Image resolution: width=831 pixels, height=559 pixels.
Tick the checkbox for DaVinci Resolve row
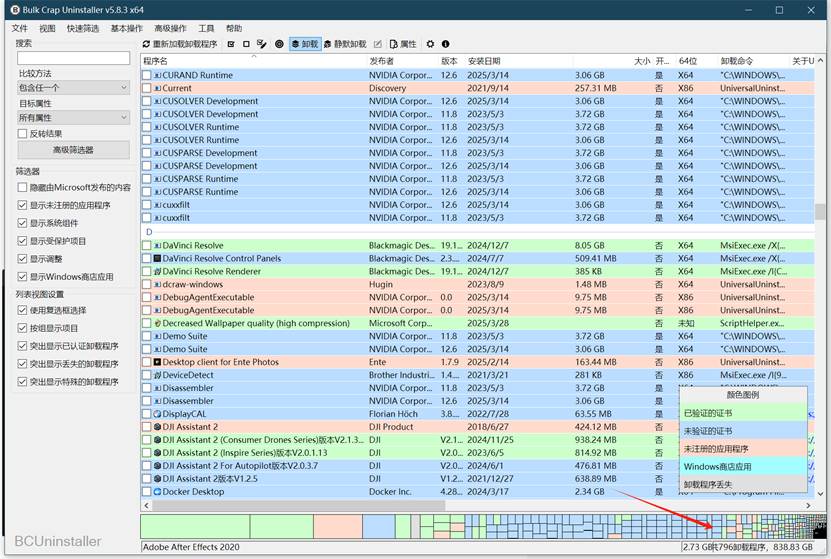pos(147,246)
